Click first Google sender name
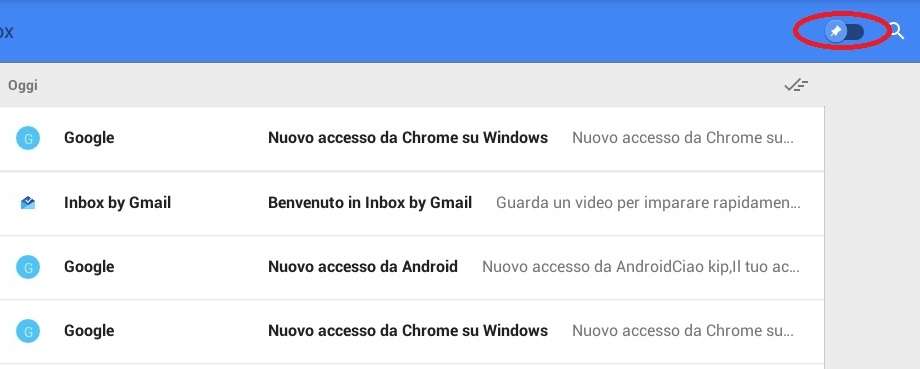The height and width of the screenshot is (369, 920). click(89, 138)
